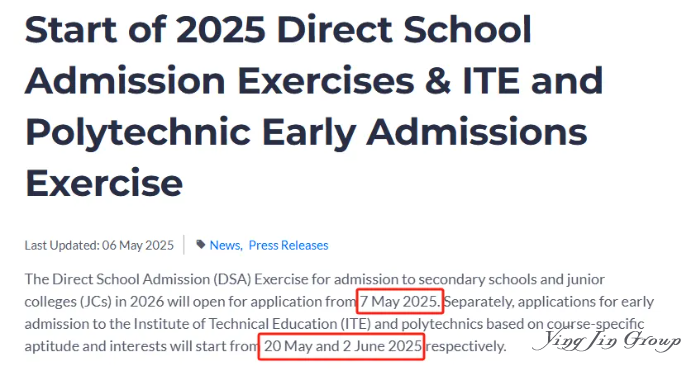The width and height of the screenshot is (691, 371).
Task: Click "Direct School Admission (DSA)" in the paragraph
Action: (x=152, y=279)
